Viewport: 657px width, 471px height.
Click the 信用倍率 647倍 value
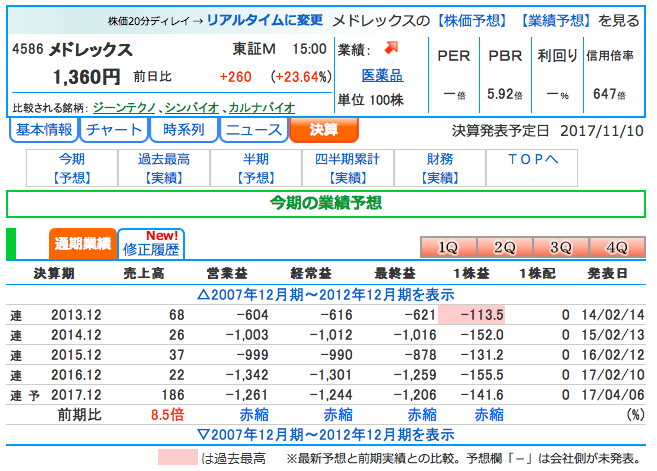click(609, 94)
